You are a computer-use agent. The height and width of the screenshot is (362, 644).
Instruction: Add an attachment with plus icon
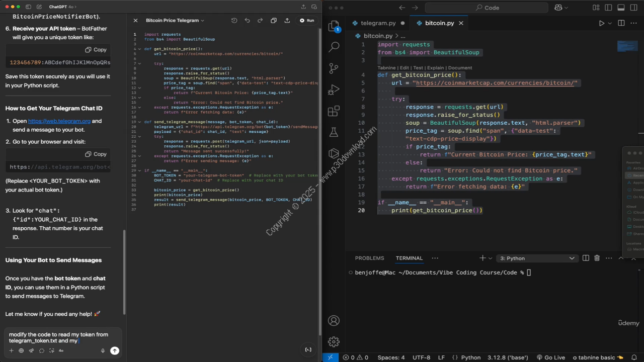11,351
